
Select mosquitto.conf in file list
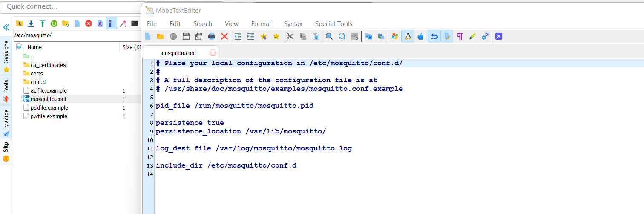49,99
